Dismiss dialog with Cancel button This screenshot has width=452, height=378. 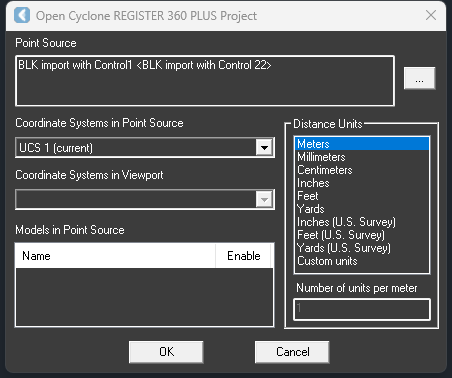pyautogui.click(x=292, y=352)
